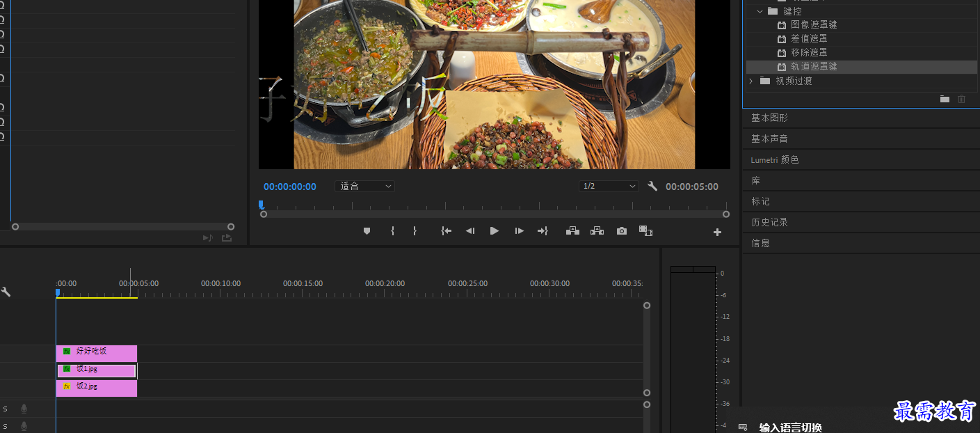Open the 适合 zoom level dropdown
980x433 pixels.
[365, 187]
